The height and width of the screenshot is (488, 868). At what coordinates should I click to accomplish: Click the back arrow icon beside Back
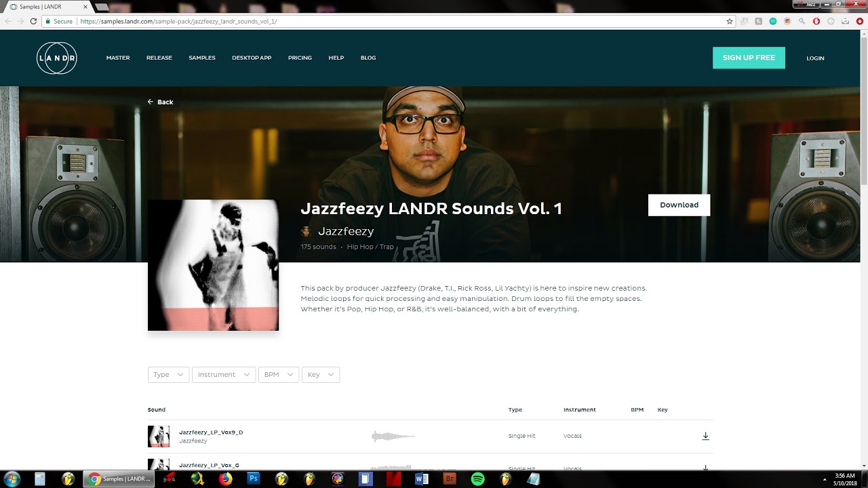pos(151,102)
